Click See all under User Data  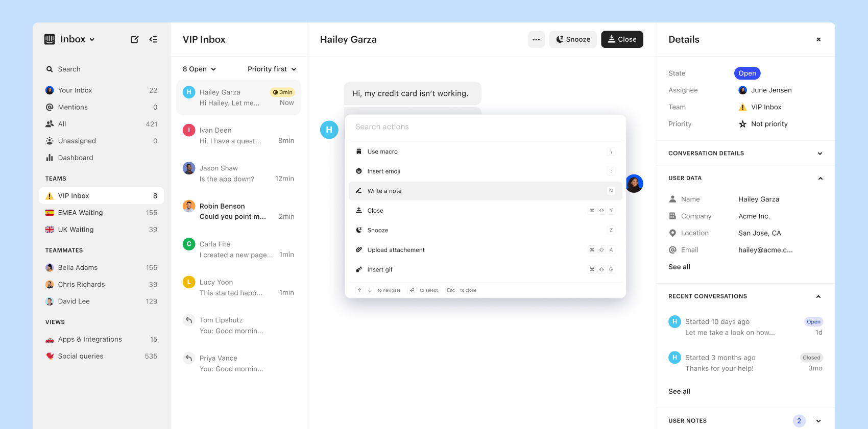tap(679, 267)
